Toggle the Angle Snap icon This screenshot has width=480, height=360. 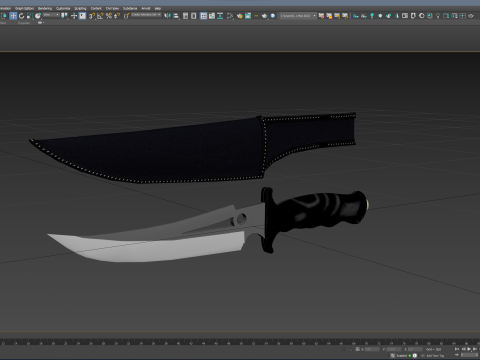100,16
